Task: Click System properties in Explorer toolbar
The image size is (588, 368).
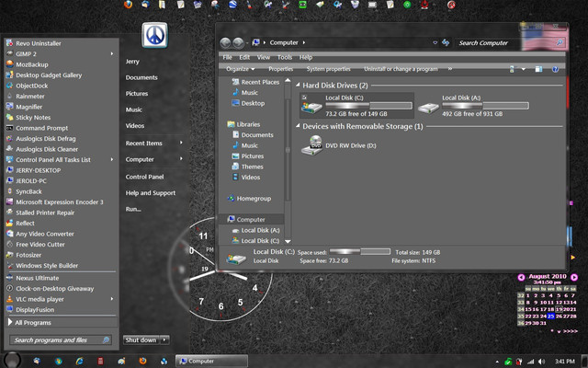Action: point(329,69)
